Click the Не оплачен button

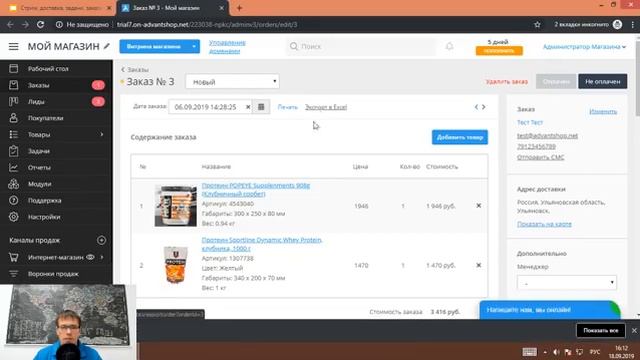coord(602,81)
